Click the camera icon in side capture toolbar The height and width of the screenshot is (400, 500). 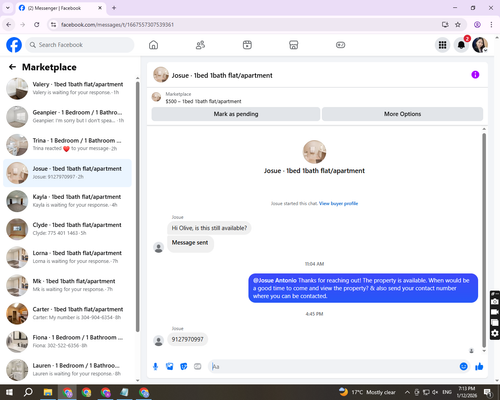[x=495, y=302]
